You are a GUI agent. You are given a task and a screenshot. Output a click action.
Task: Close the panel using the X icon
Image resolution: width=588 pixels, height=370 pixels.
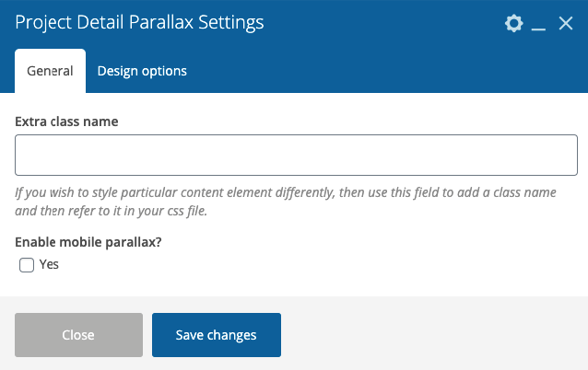(566, 23)
